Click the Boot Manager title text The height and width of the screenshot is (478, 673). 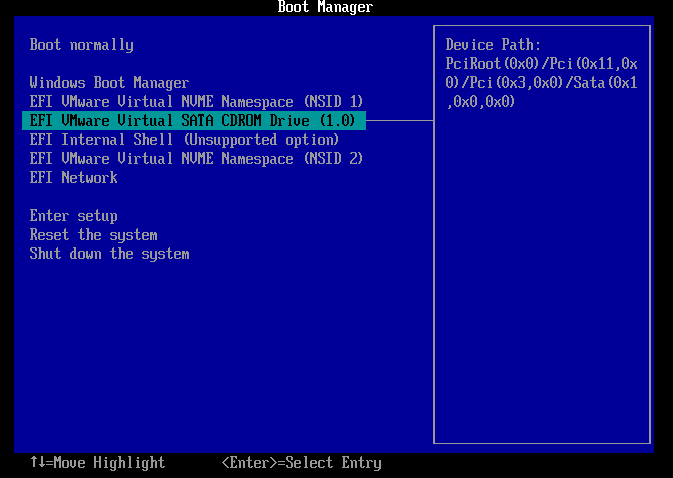(325, 8)
